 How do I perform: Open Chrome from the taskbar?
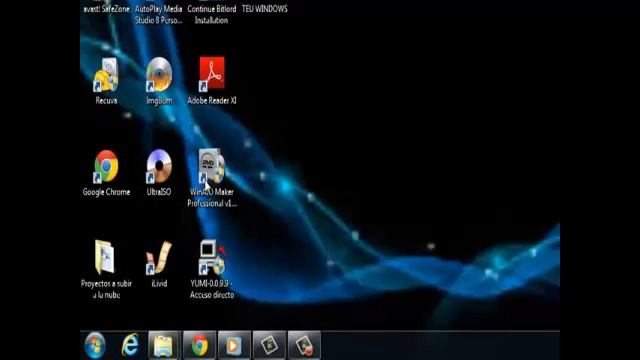[x=199, y=345]
